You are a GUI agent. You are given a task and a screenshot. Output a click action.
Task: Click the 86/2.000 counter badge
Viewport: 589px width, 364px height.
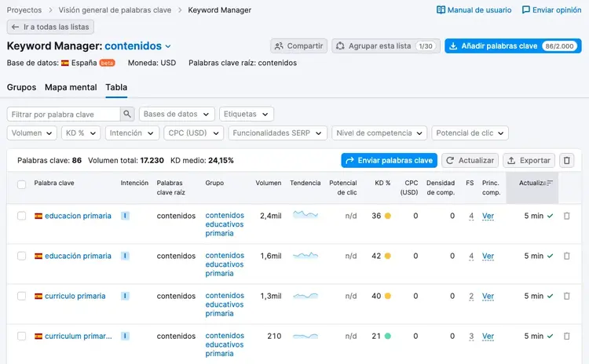point(560,46)
